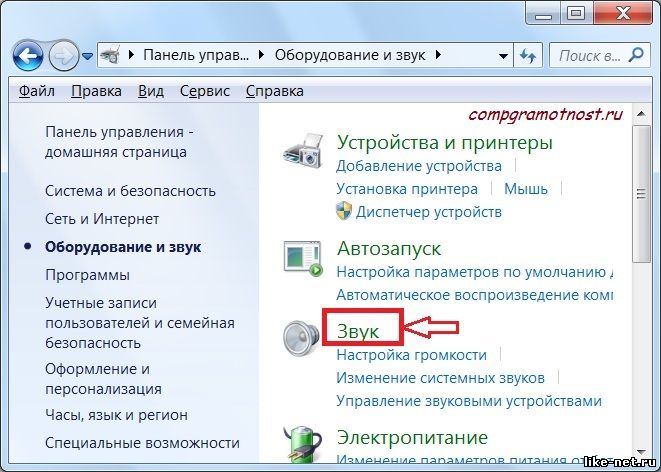Select Сеть и Интернет in sidebar

[102, 218]
